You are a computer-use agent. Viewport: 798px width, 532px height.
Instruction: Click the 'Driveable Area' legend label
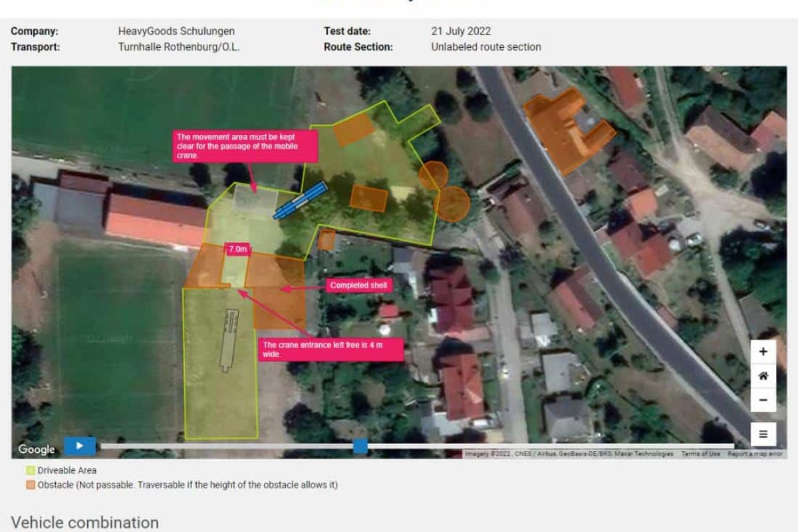coord(67,471)
